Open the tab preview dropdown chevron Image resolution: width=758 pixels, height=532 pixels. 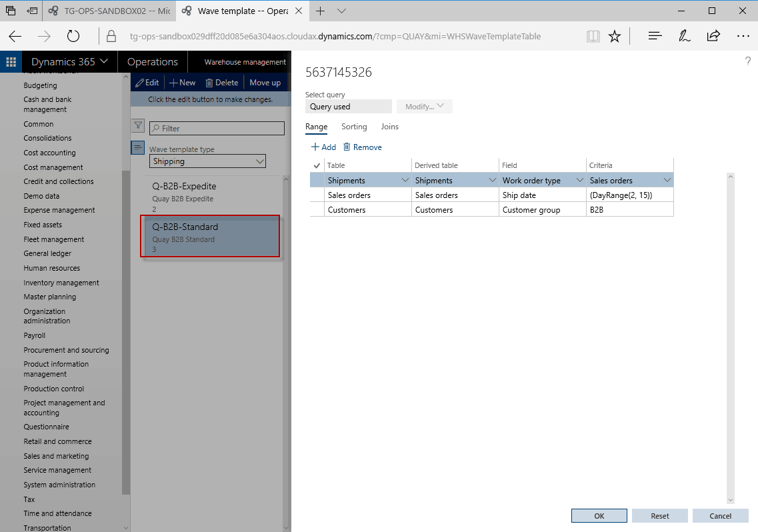341,11
